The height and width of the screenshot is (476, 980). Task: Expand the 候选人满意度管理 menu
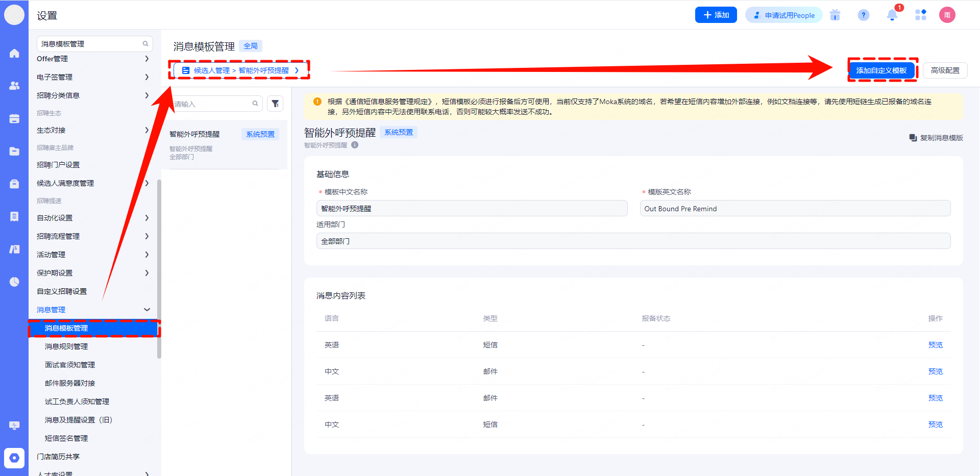[147, 183]
